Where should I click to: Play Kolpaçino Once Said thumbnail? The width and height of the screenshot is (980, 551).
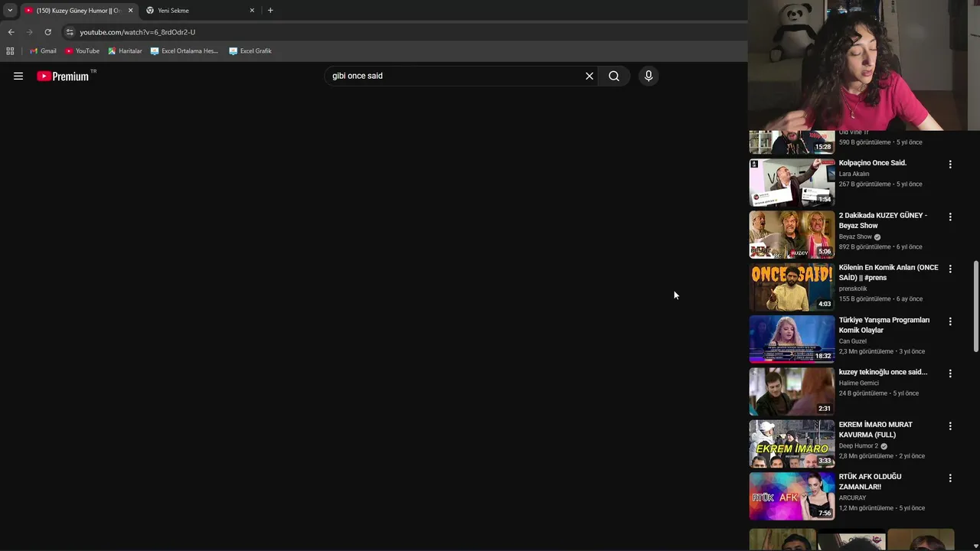[792, 182]
